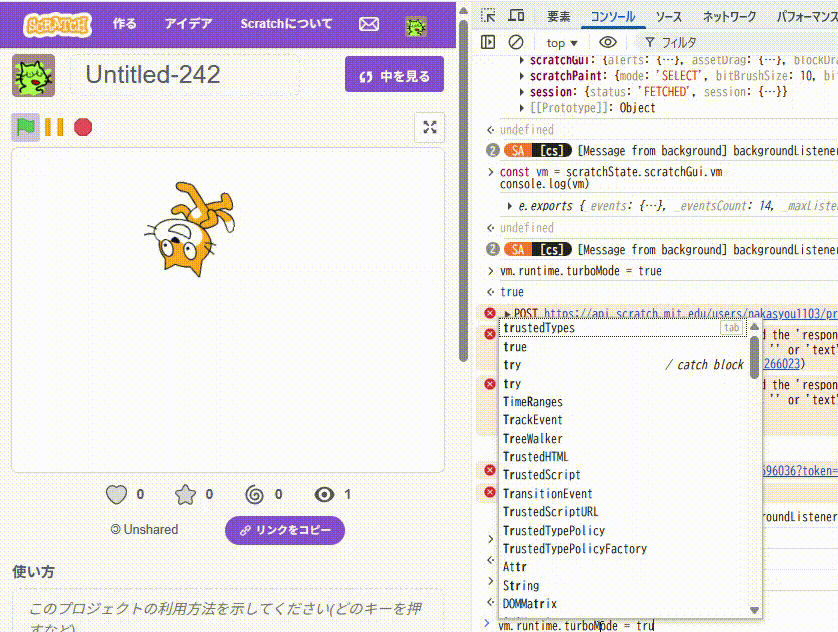
Task: Open the account avatar menu in navbar
Action: click(x=416, y=25)
